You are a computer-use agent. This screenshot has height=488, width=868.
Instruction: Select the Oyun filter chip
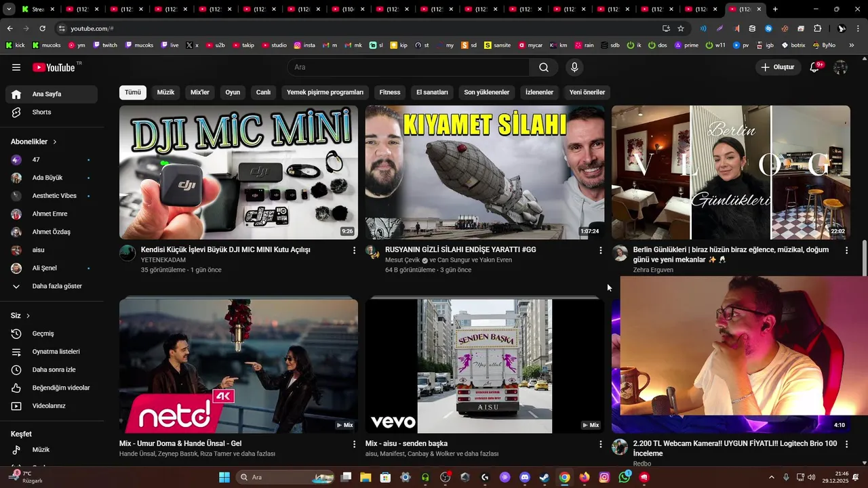click(x=233, y=92)
